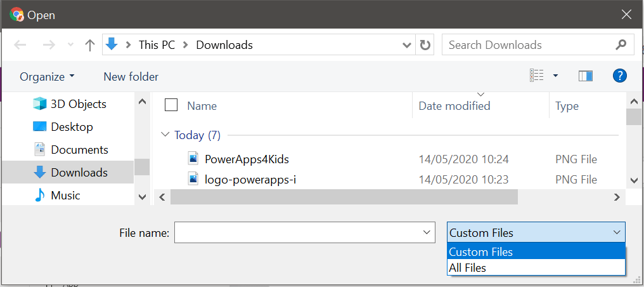Open the File name dropdown arrow
This screenshot has height=287, width=644.
[x=427, y=233]
